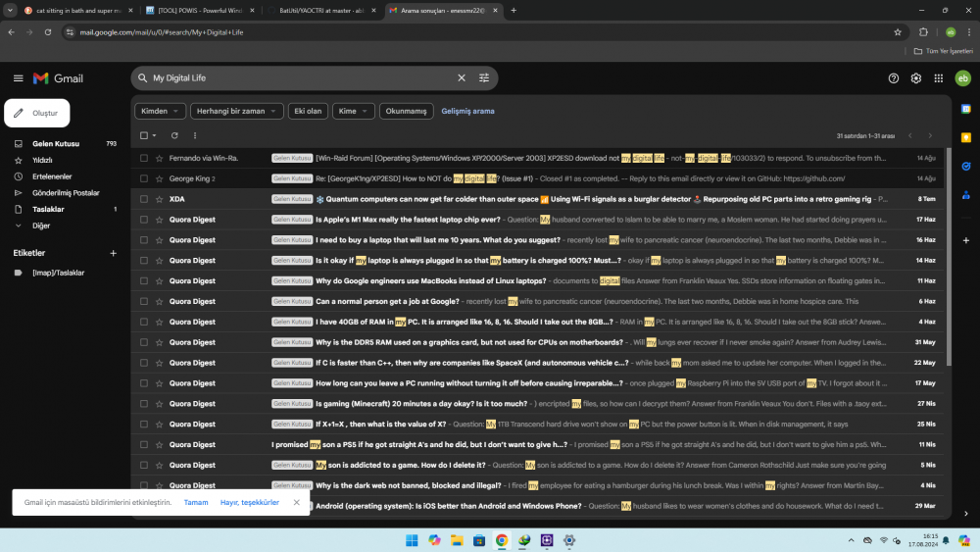This screenshot has width=980, height=552.
Task: Check the 40GB of RAM email checkbox
Action: point(144,322)
